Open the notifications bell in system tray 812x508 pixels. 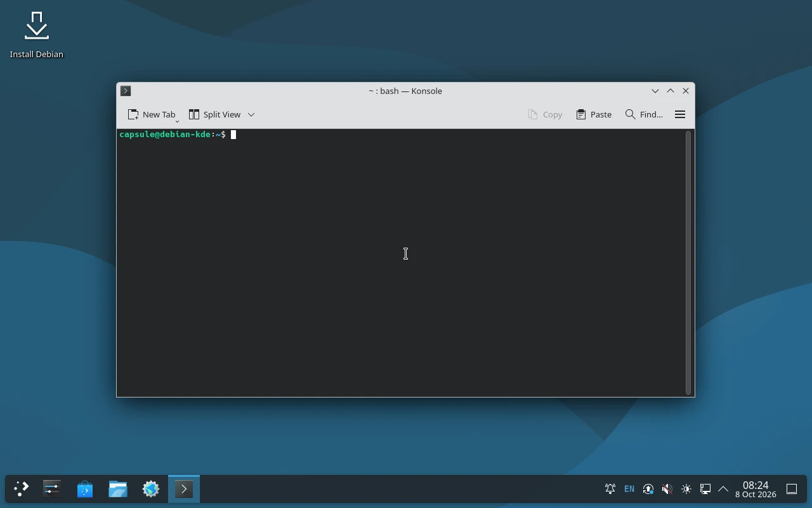[x=610, y=489]
